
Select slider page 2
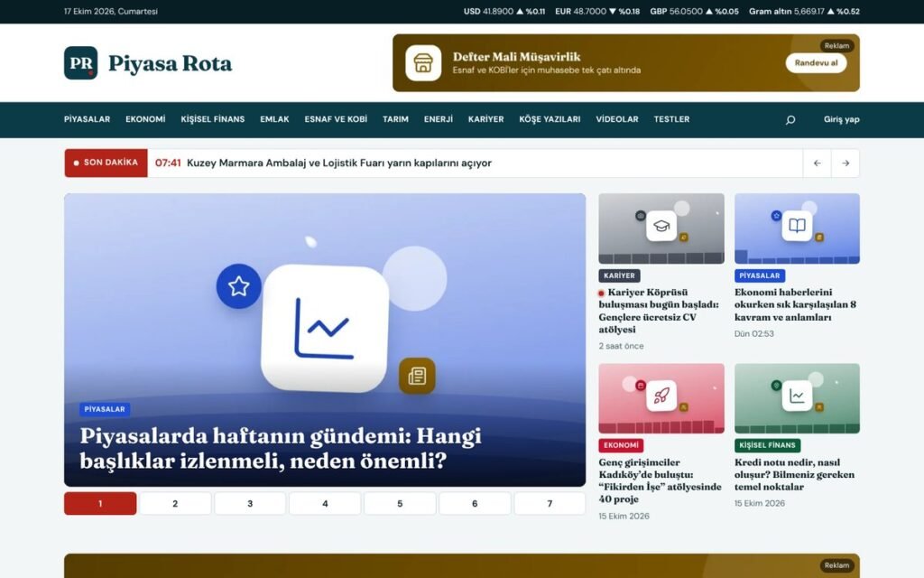[x=175, y=504]
